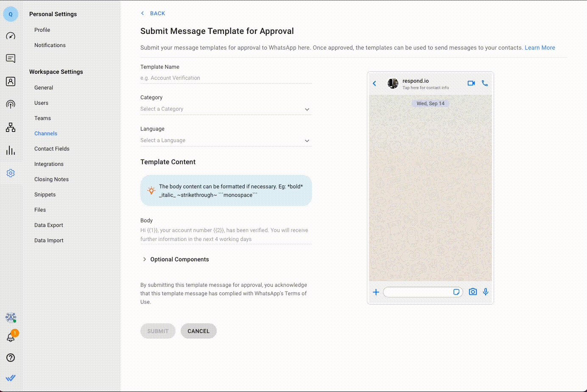
Task: Open Files settings
Action: (x=40, y=210)
